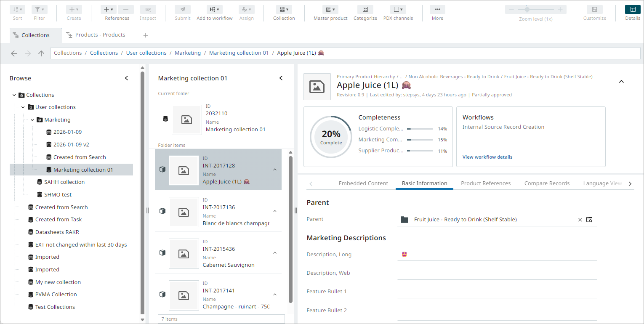Click the Description, Web input field

pyautogui.click(x=497, y=273)
